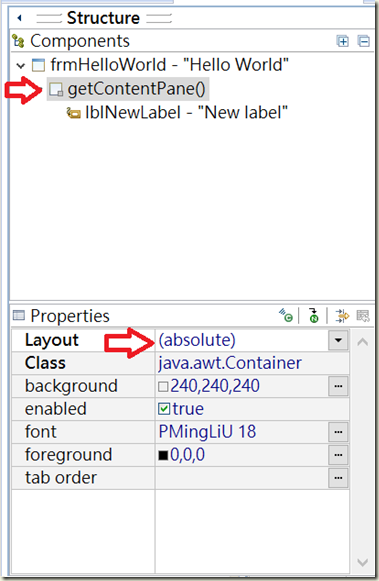Click the Components header label
Viewport: 379px width, 581px height.
80,41
